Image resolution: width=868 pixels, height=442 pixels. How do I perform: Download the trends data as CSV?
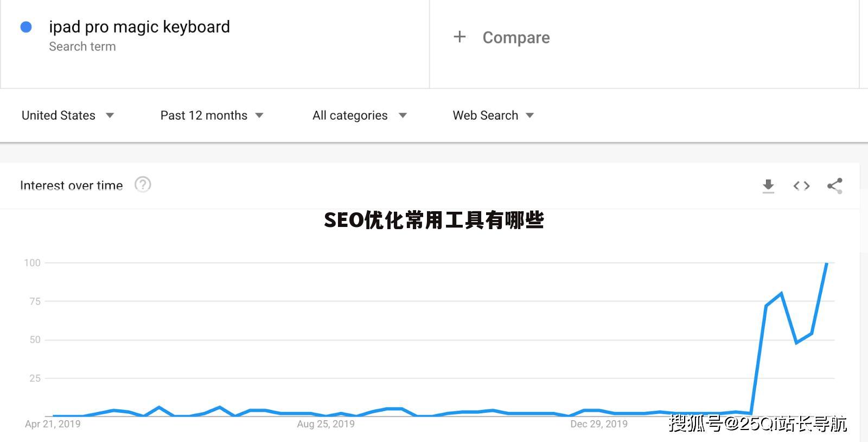click(x=768, y=186)
